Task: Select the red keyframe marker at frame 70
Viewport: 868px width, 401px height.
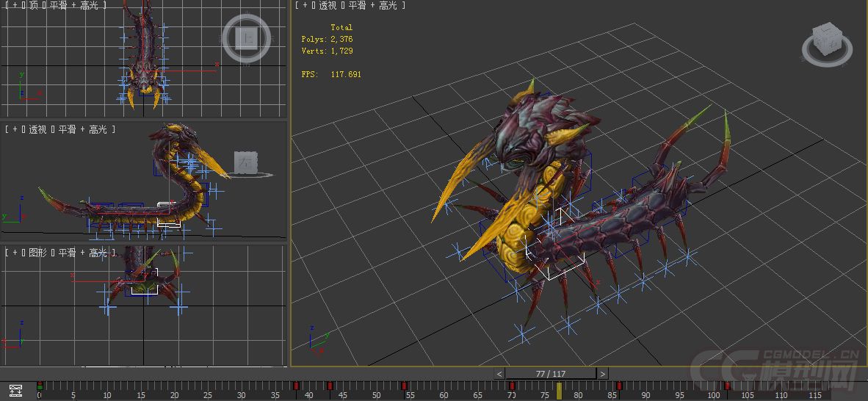Action: tap(512, 386)
